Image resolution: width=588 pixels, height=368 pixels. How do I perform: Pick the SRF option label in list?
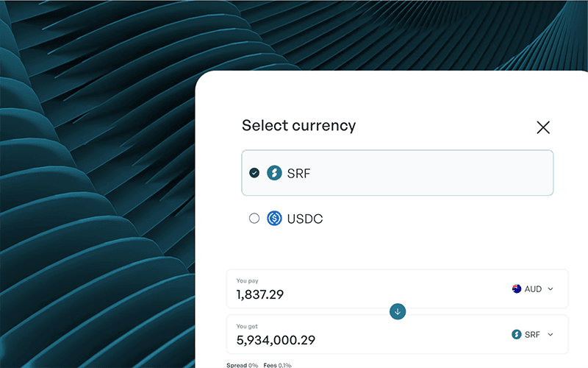pyautogui.click(x=300, y=173)
